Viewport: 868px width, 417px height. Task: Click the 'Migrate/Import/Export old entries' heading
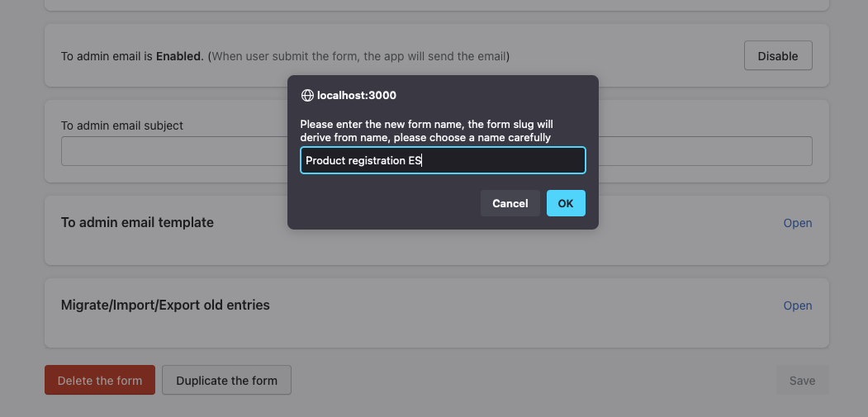point(165,305)
